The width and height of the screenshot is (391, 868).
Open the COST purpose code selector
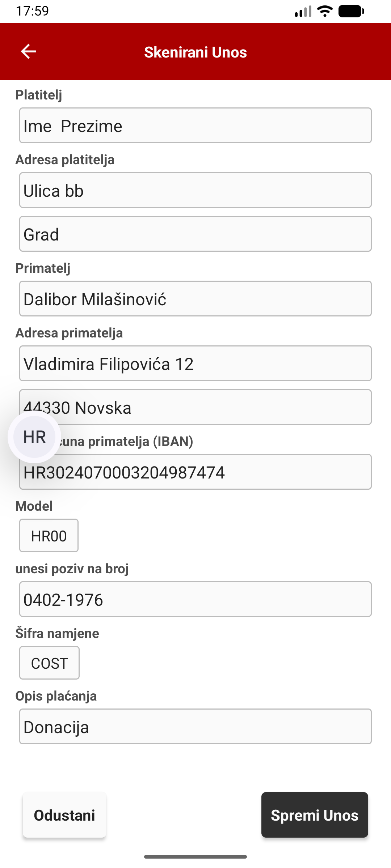pos(49,663)
